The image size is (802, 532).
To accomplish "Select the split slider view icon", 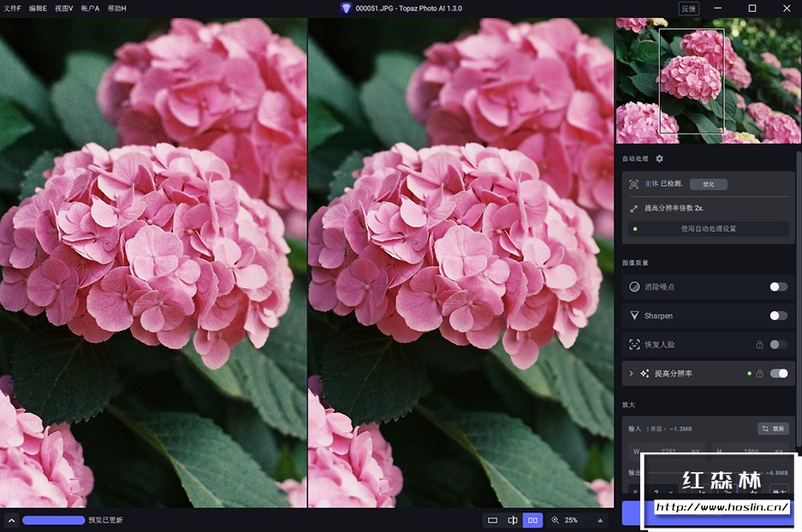I will point(513,520).
